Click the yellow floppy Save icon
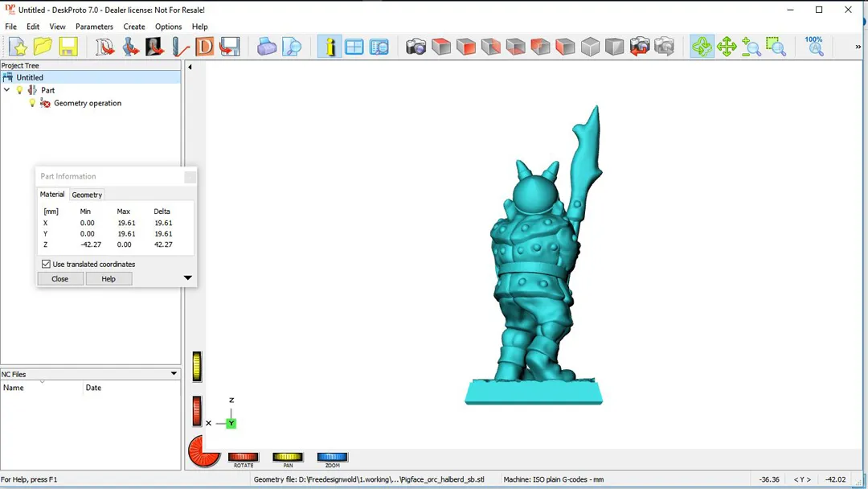Viewport: 868px width, 489px height. (x=68, y=47)
